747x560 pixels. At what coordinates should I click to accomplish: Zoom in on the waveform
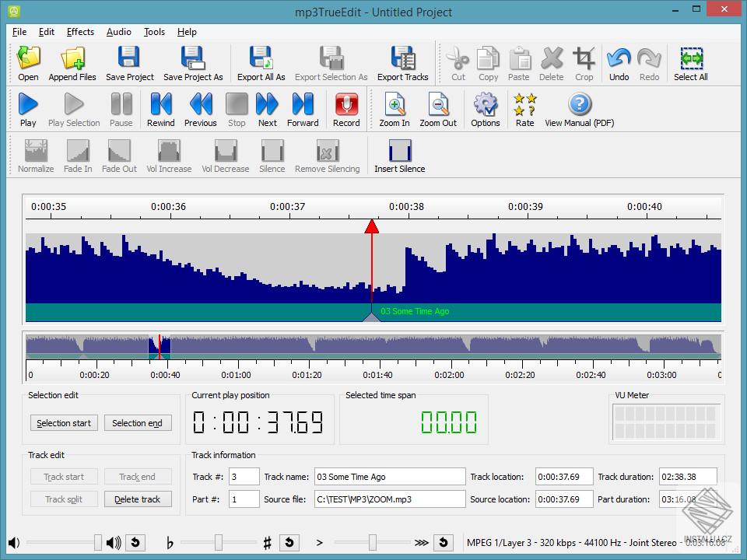(x=395, y=105)
